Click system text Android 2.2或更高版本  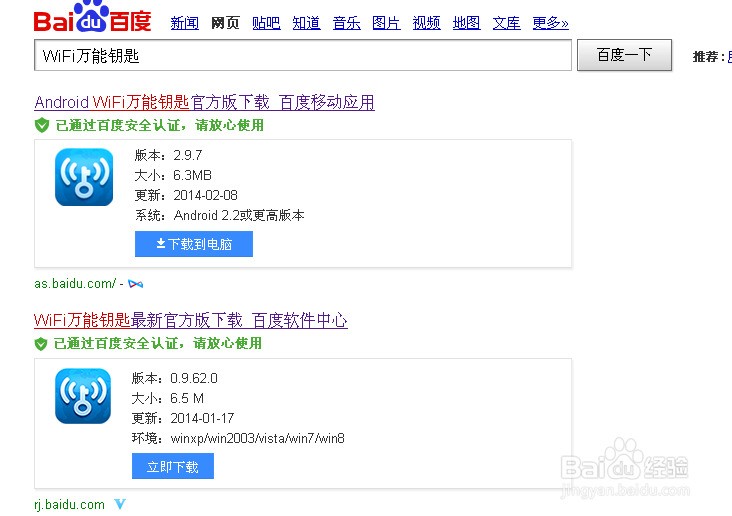click(239, 215)
